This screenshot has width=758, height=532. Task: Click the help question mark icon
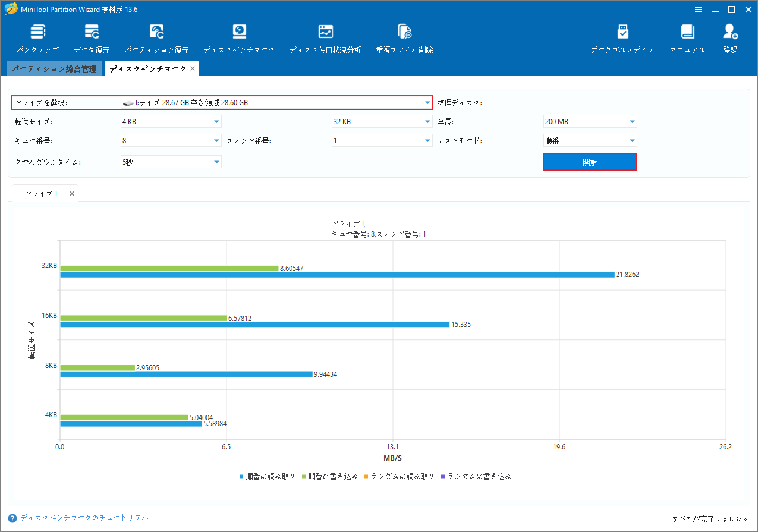click(x=12, y=518)
